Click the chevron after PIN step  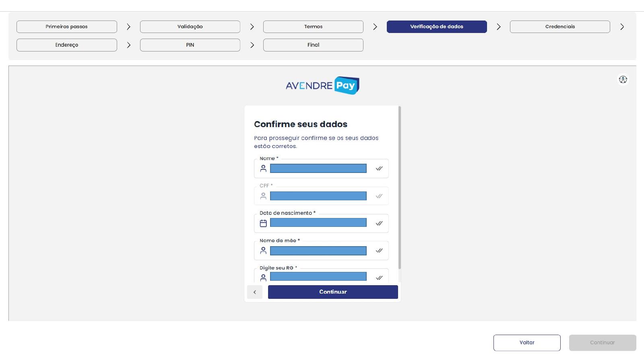(252, 45)
